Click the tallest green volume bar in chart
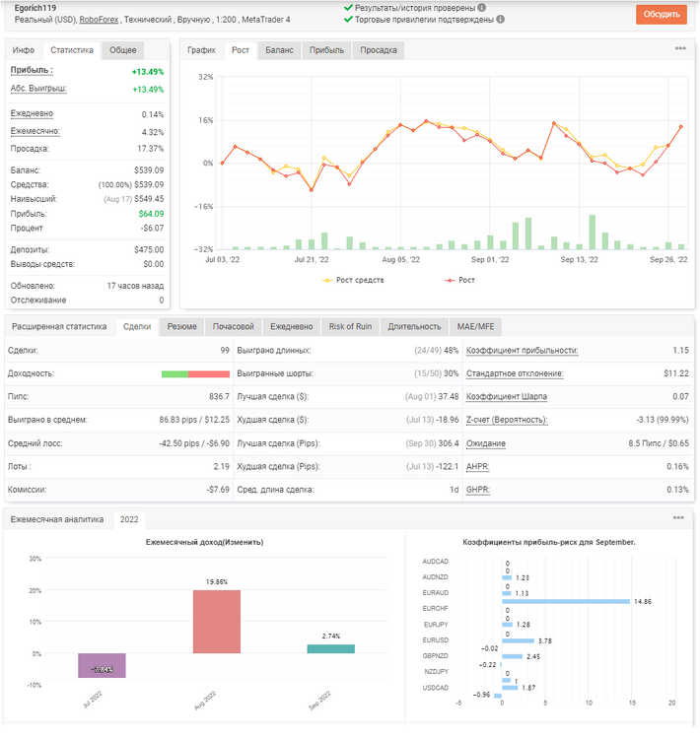 coord(592,233)
